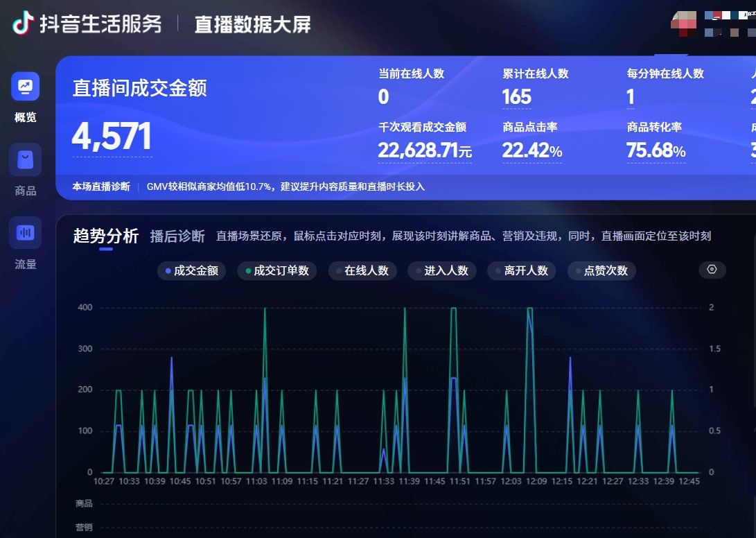
Task: Switch to the 趋势分析 tab
Action: tap(105, 236)
